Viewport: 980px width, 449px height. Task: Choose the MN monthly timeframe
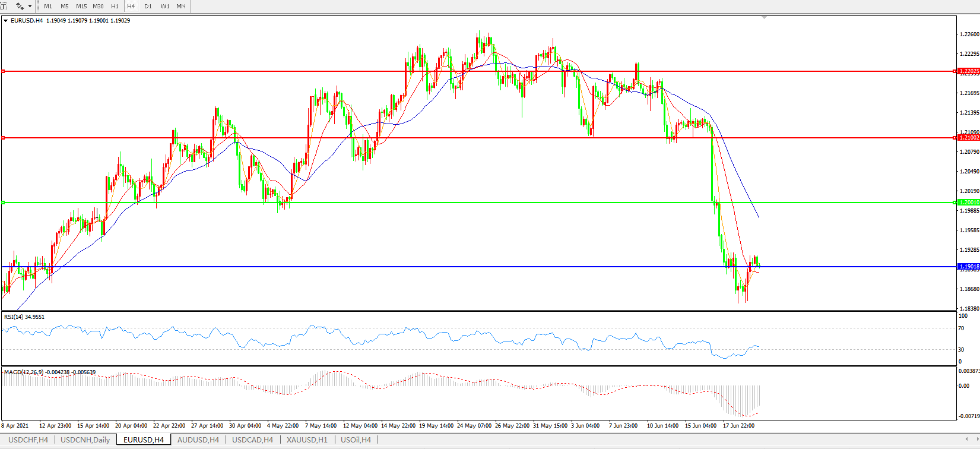click(x=181, y=6)
